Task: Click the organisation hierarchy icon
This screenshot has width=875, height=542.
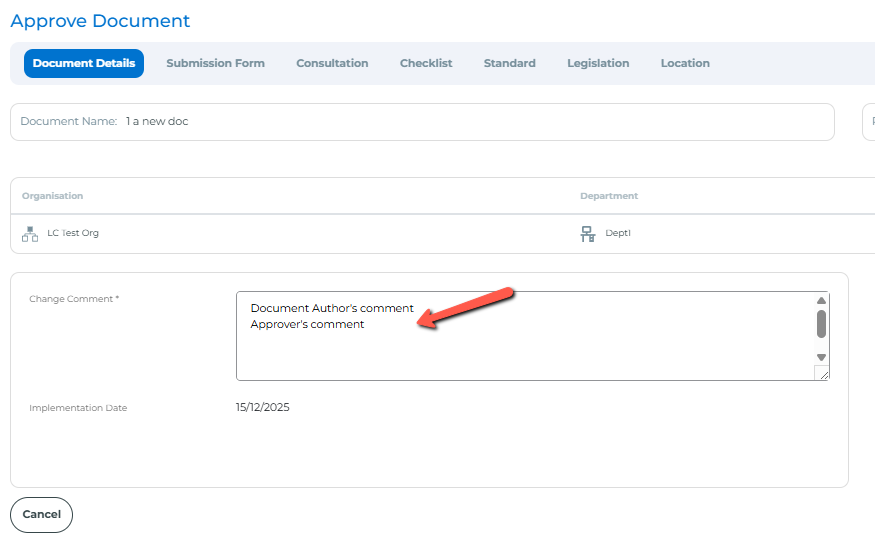Action: click(30, 234)
